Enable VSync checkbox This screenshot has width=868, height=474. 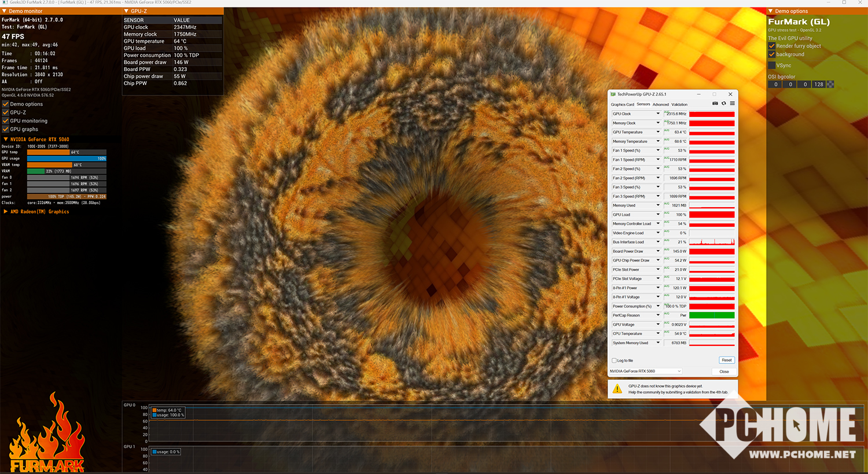pyautogui.click(x=771, y=65)
